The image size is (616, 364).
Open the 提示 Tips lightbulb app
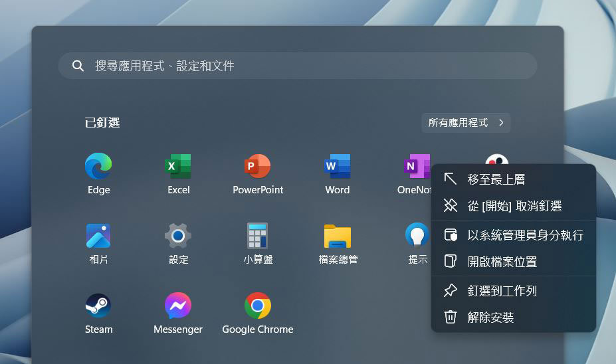click(417, 243)
